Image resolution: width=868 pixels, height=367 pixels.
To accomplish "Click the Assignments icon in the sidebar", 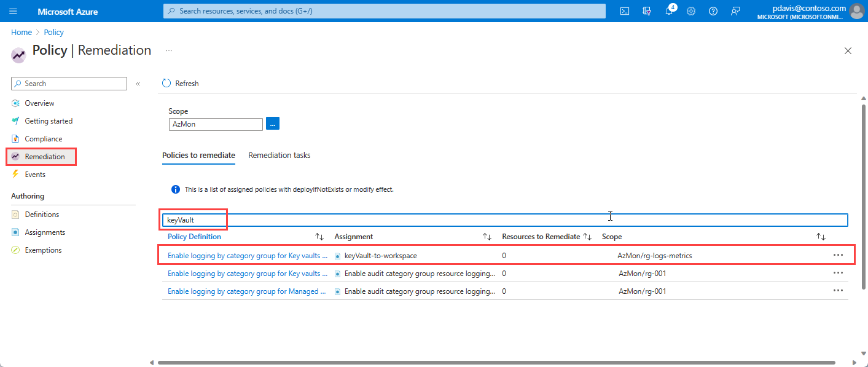I will pos(15,232).
